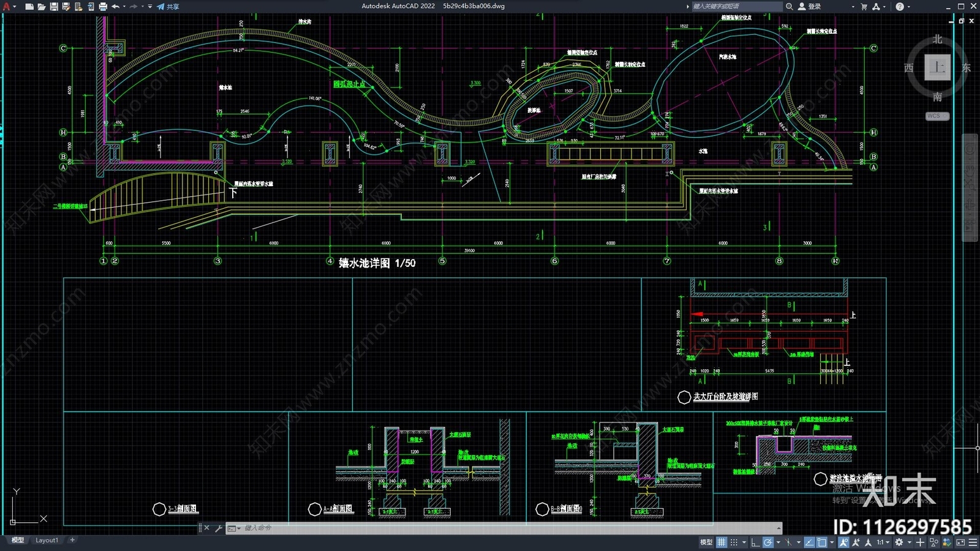Toggle object snap tracking
Viewport: 980px width, 551px height.
point(809,542)
